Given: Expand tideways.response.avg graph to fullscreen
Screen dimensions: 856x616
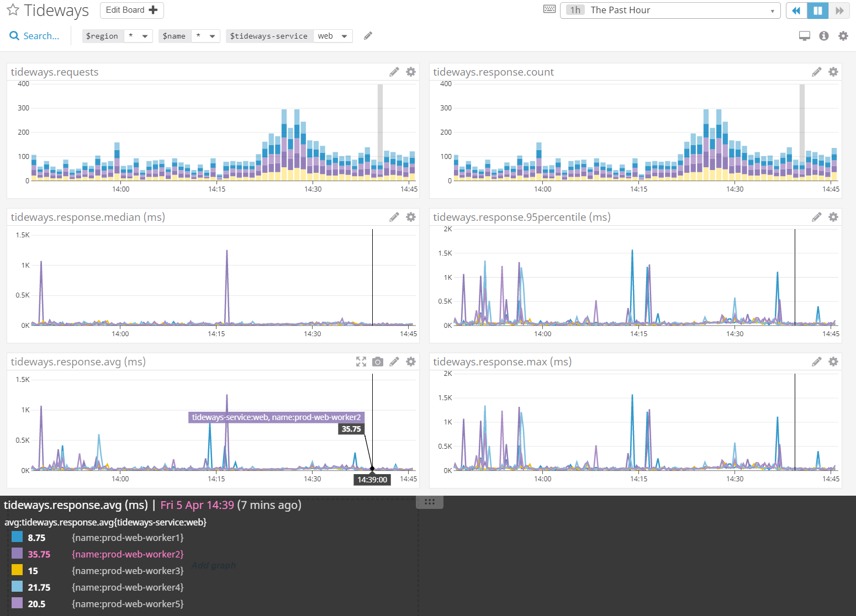Looking at the screenshot, I should coord(361,362).
